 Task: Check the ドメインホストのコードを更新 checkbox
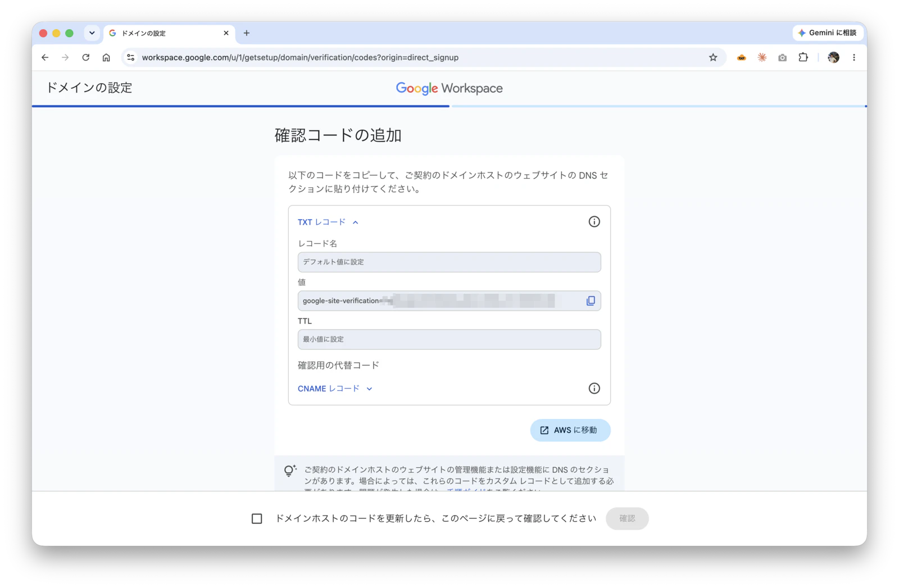tap(257, 519)
